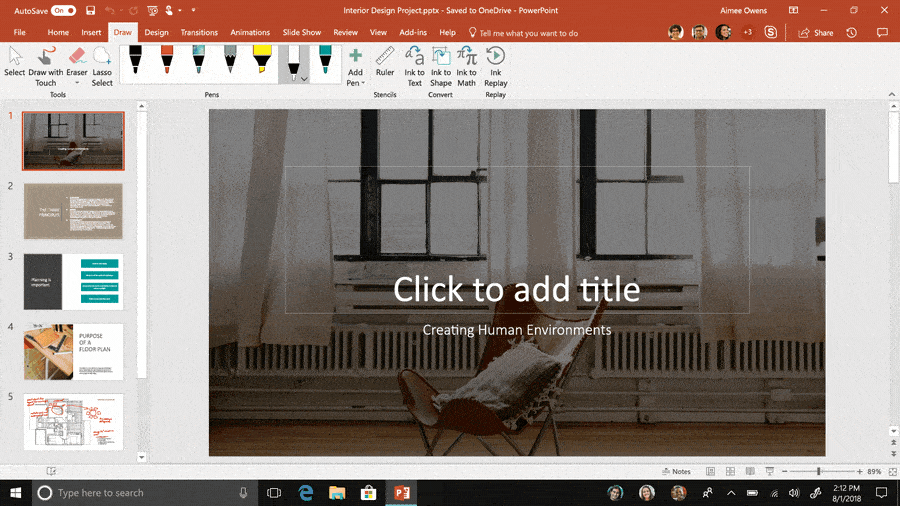Select the Lasso Select tool
Viewport: 900px width, 506px height.
coord(102,67)
